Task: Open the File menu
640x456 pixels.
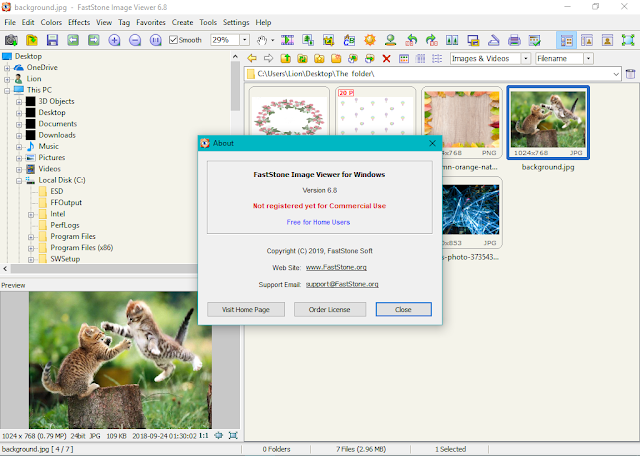Action: (x=10, y=22)
